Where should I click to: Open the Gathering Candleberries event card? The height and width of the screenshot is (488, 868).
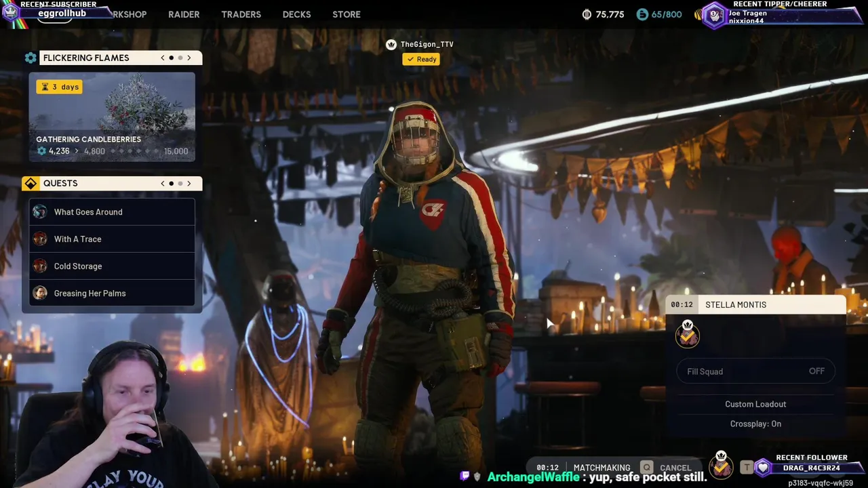pyautogui.click(x=112, y=117)
